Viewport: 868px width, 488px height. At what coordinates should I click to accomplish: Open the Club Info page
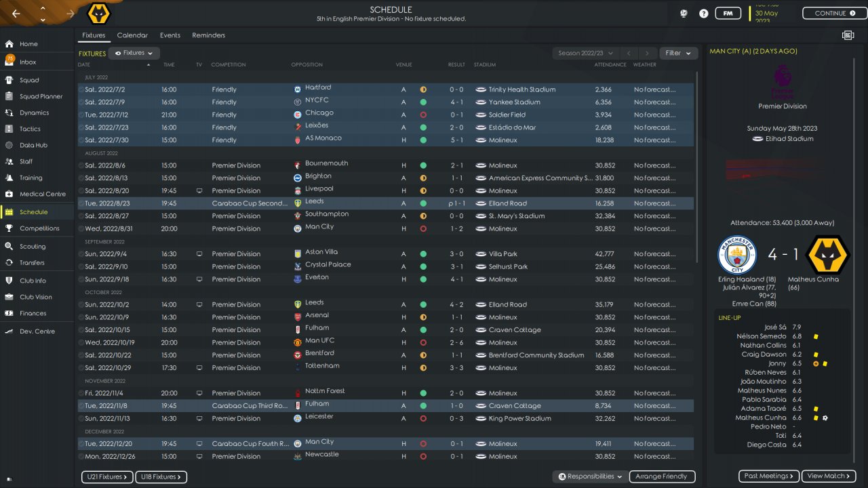(x=33, y=281)
